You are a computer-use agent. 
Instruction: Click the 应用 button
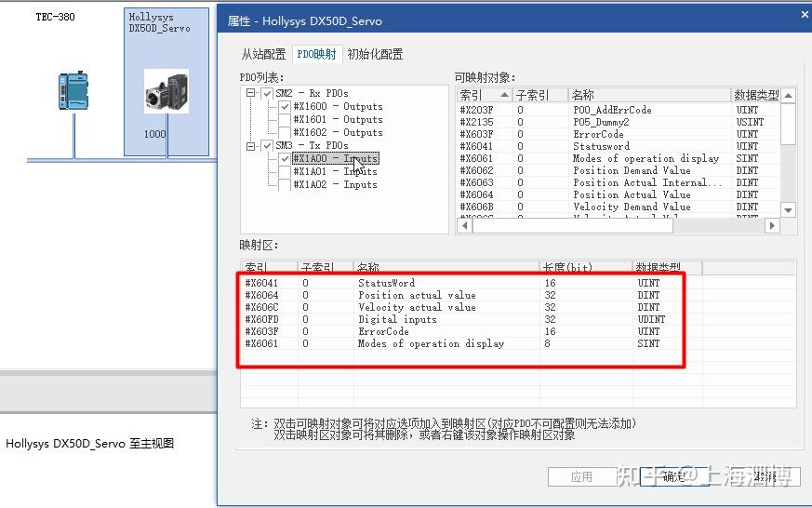point(581,476)
